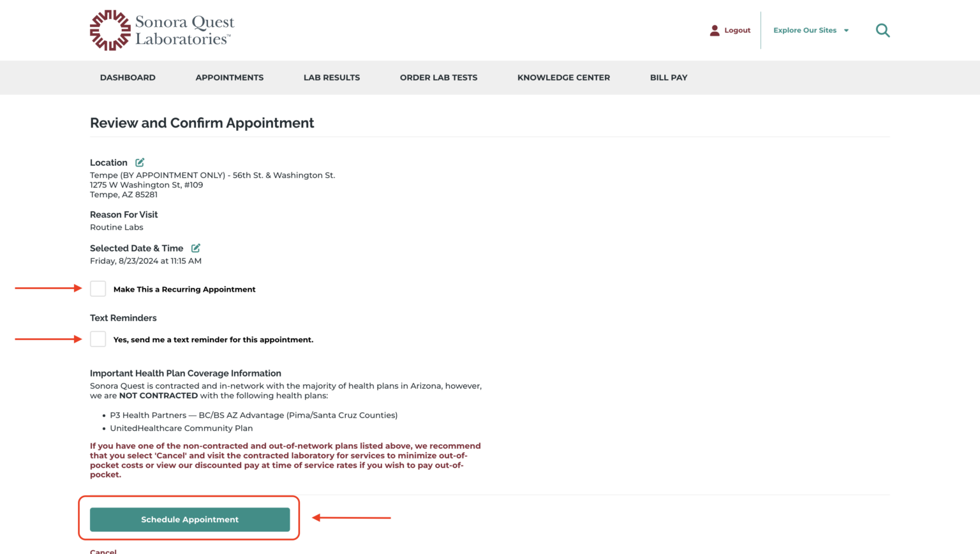Viewport: 980px width, 554px height.
Task: Click the starburst emblem in the header logo
Action: tap(108, 29)
